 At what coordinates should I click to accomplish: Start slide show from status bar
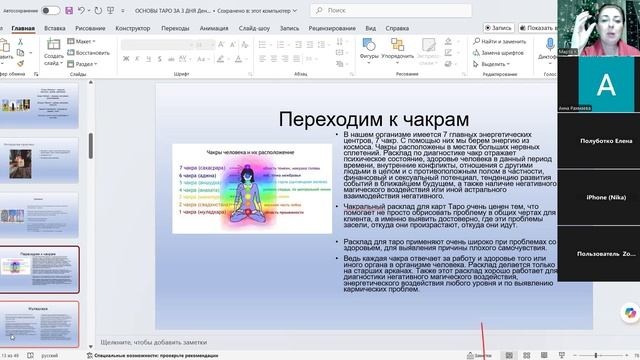(562, 356)
